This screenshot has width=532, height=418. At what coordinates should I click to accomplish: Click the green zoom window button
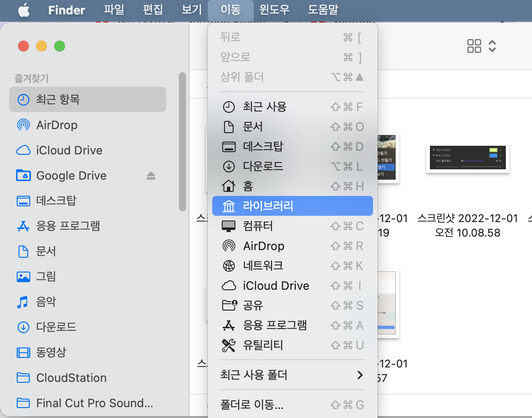click(60, 46)
